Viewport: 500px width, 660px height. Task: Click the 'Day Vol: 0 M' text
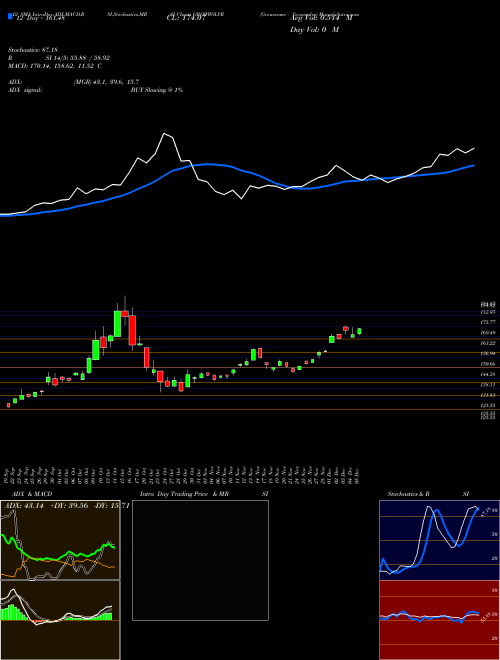pyautogui.click(x=314, y=30)
